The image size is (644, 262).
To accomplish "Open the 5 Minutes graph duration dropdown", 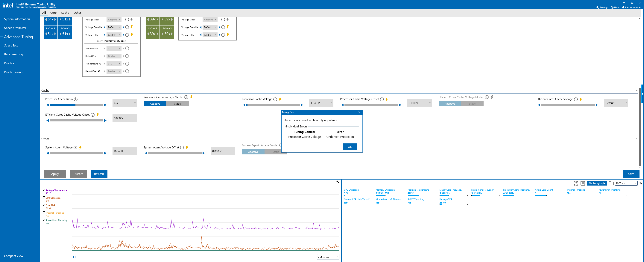I will pyautogui.click(x=328, y=257).
